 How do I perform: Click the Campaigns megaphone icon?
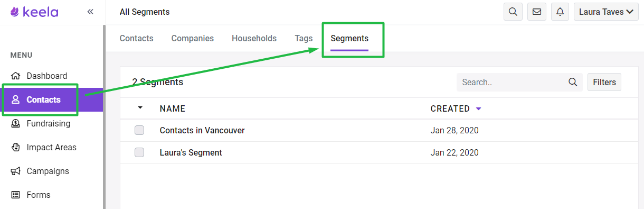16,171
